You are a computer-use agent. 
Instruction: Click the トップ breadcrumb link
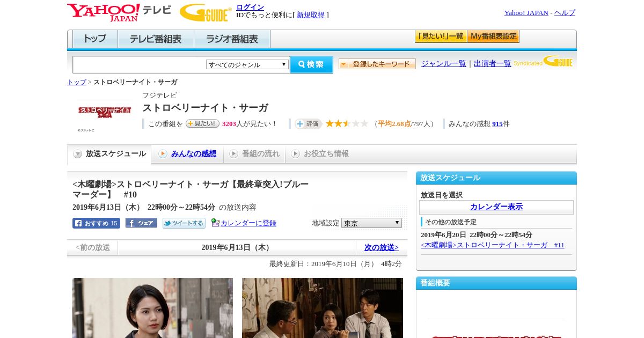(77, 82)
